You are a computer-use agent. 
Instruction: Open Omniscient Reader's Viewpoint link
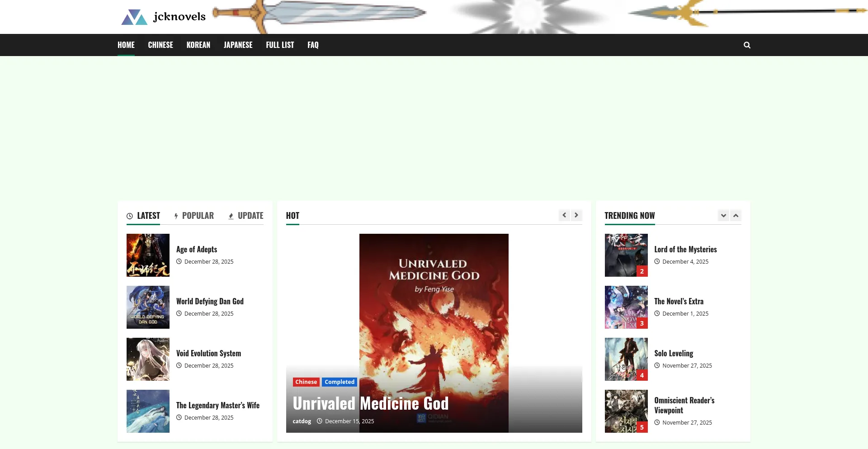[x=684, y=405]
